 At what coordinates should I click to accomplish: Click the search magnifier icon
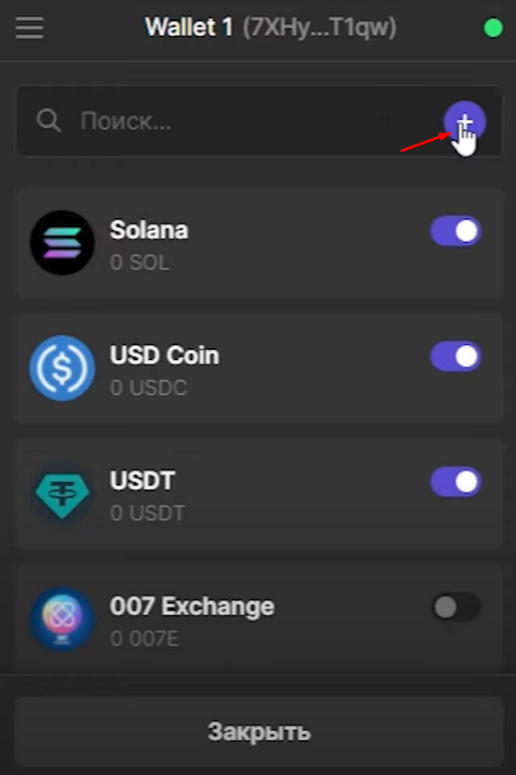click(x=48, y=121)
